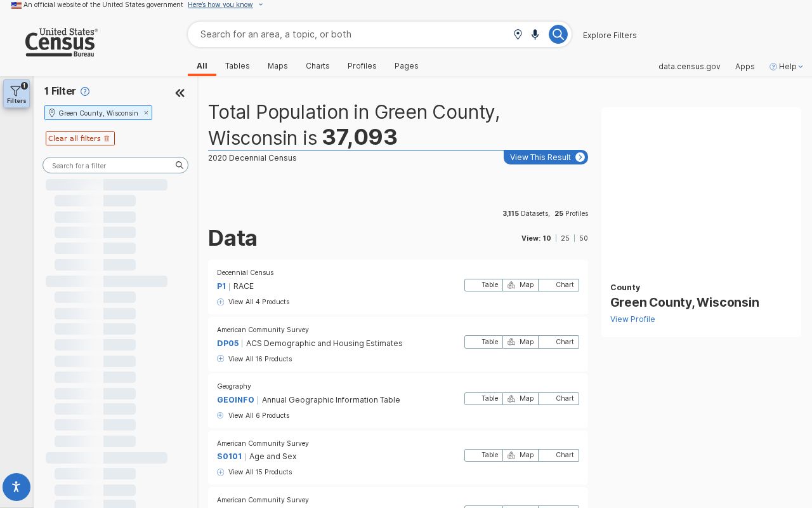The width and height of the screenshot is (812, 508).
Task: Switch to the Profiles tab
Action: pyautogui.click(x=362, y=66)
